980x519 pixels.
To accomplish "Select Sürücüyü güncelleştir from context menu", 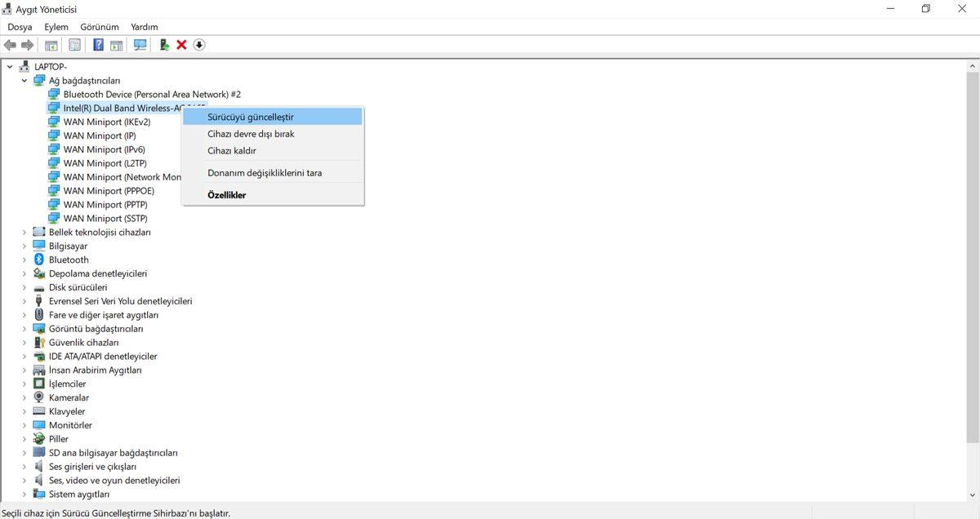I will (x=251, y=117).
